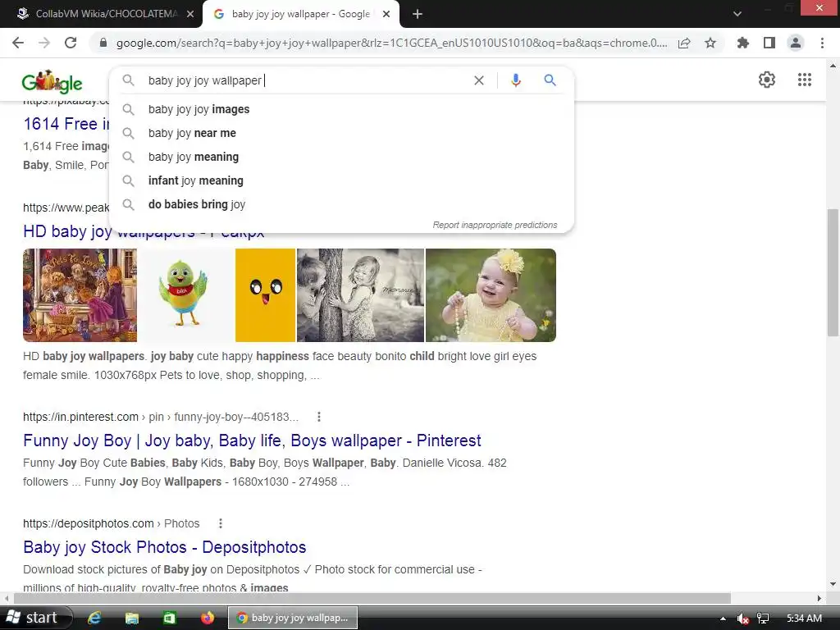This screenshot has height=630, width=840.
Task: Start voice search with microphone
Action: pyautogui.click(x=515, y=80)
